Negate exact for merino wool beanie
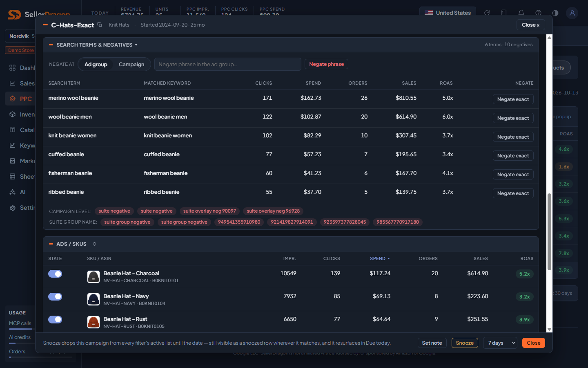 (x=513, y=99)
